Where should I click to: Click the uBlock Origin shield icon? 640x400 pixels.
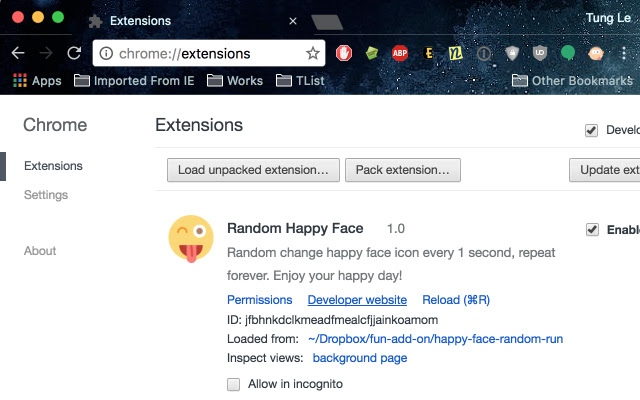point(540,53)
